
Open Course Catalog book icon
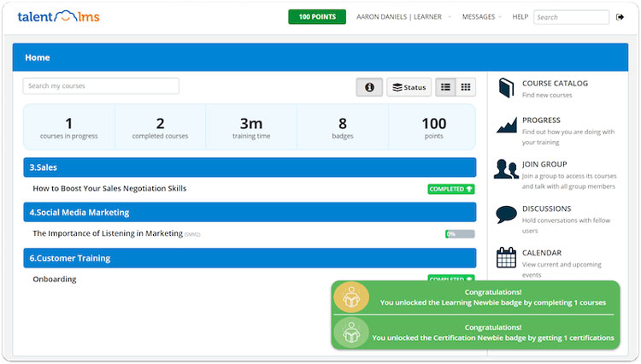coord(506,88)
